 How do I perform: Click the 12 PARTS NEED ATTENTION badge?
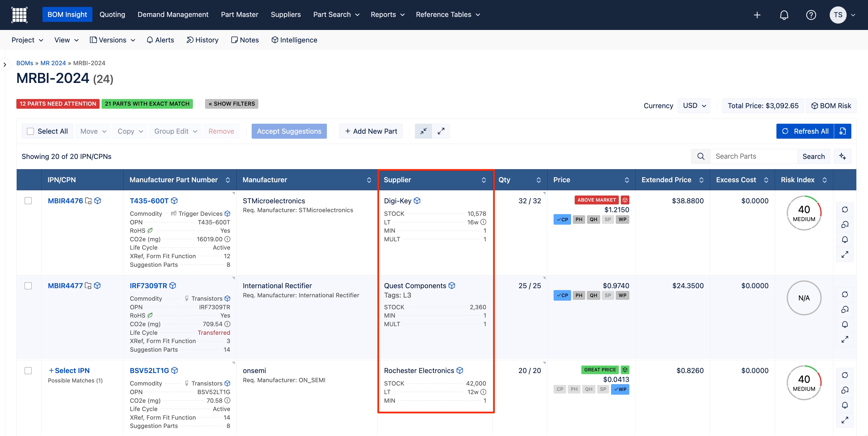pos(58,104)
